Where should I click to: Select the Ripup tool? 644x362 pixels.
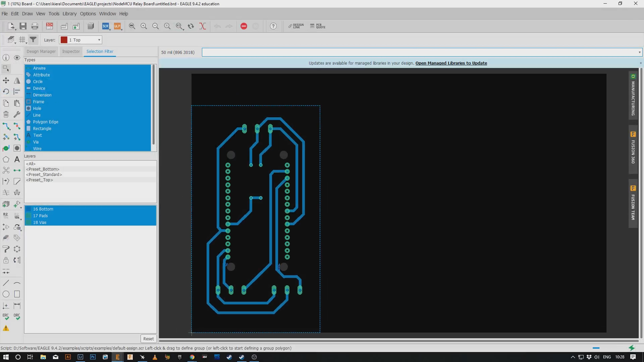(x=17, y=126)
